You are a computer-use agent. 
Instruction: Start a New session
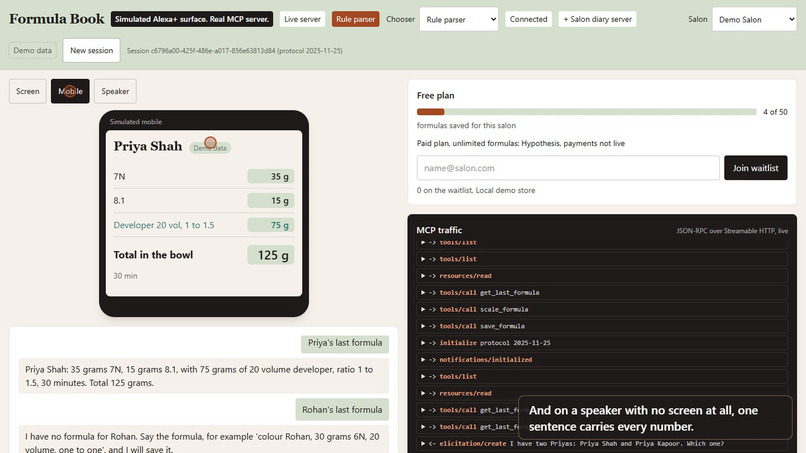coord(91,50)
